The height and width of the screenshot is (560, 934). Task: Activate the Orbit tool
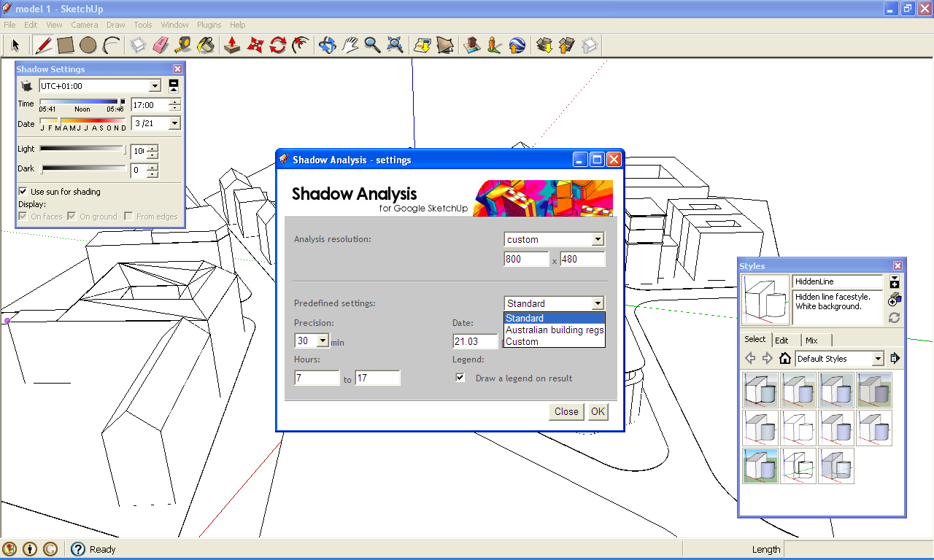tap(327, 45)
